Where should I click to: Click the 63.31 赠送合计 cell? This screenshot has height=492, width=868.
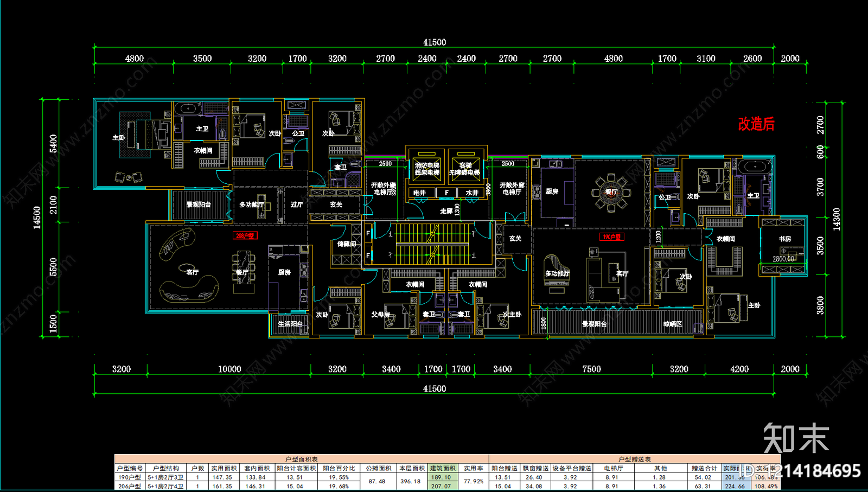click(704, 486)
